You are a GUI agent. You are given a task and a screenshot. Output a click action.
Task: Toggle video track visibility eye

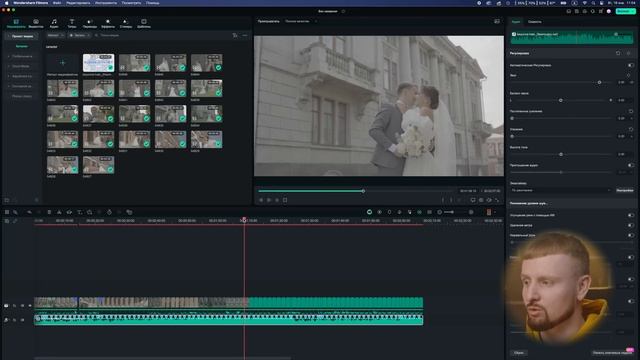(x=30, y=306)
